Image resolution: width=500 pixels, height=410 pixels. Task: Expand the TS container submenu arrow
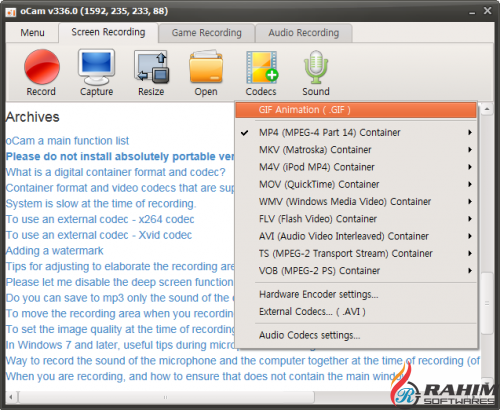coord(470,254)
